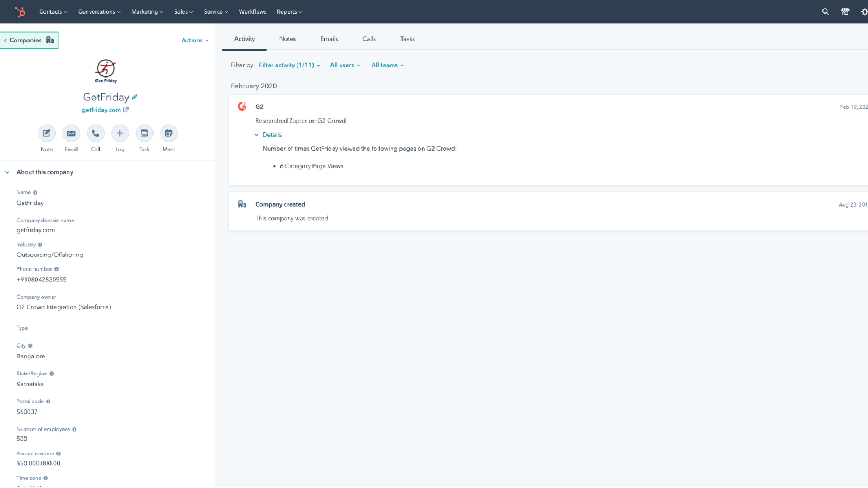Switch to the Notes tab
The height and width of the screenshot is (488, 868).
[288, 39]
